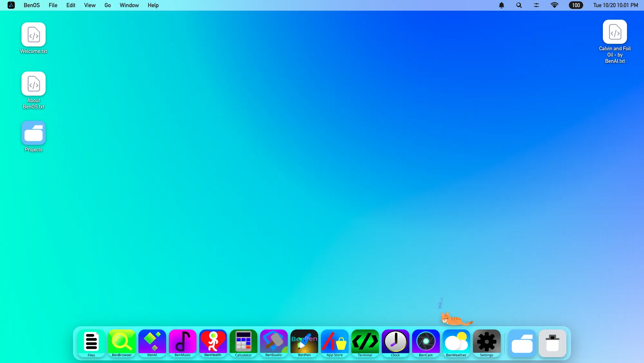Open the Files app in the dock
644x363 pixels.
point(91,343)
